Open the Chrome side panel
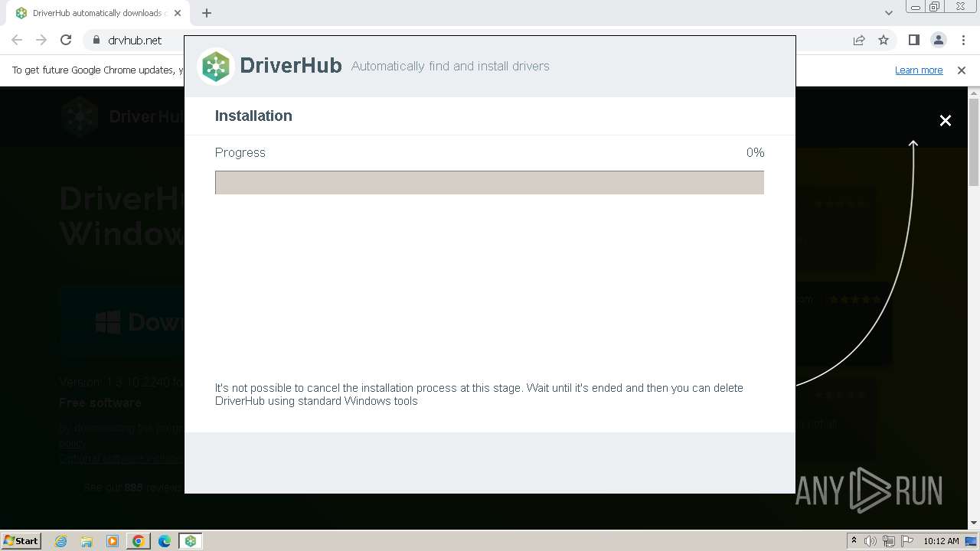Image resolution: width=980 pixels, height=551 pixels. (x=913, y=40)
